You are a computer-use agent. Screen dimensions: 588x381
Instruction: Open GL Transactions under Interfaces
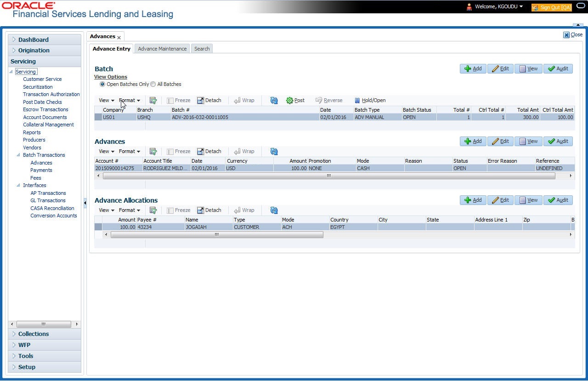click(48, 200)
